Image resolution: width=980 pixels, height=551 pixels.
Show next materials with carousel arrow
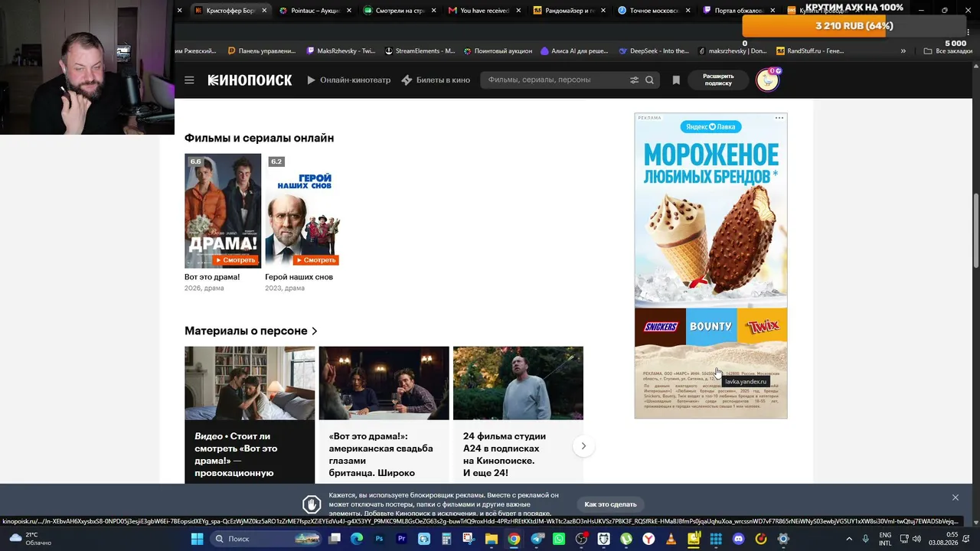(583, 446)
